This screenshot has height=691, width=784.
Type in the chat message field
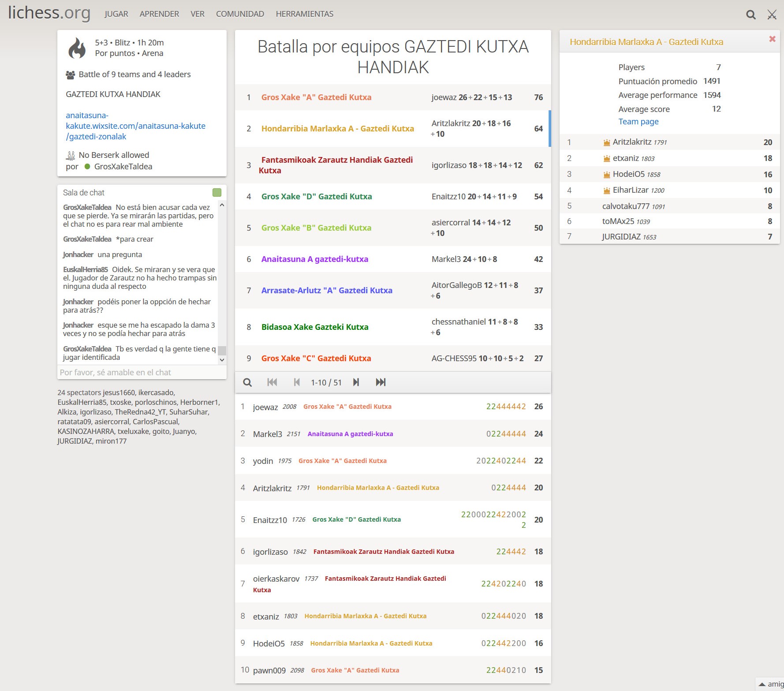[142, 373]
